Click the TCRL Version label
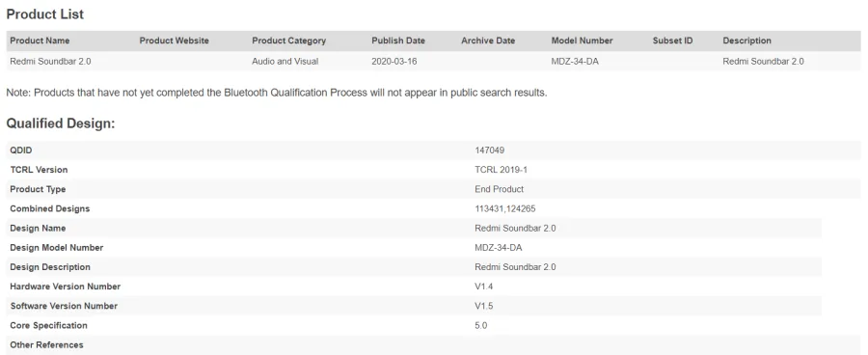The height and width of the screenshot is (355, 868). coord(39,170)
